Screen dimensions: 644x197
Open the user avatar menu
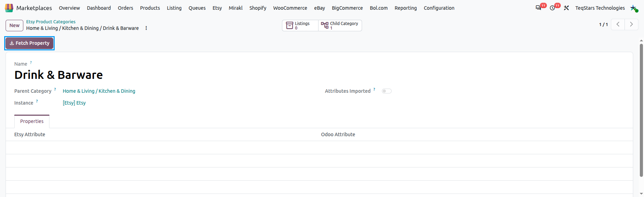click(x=634, y=8)
